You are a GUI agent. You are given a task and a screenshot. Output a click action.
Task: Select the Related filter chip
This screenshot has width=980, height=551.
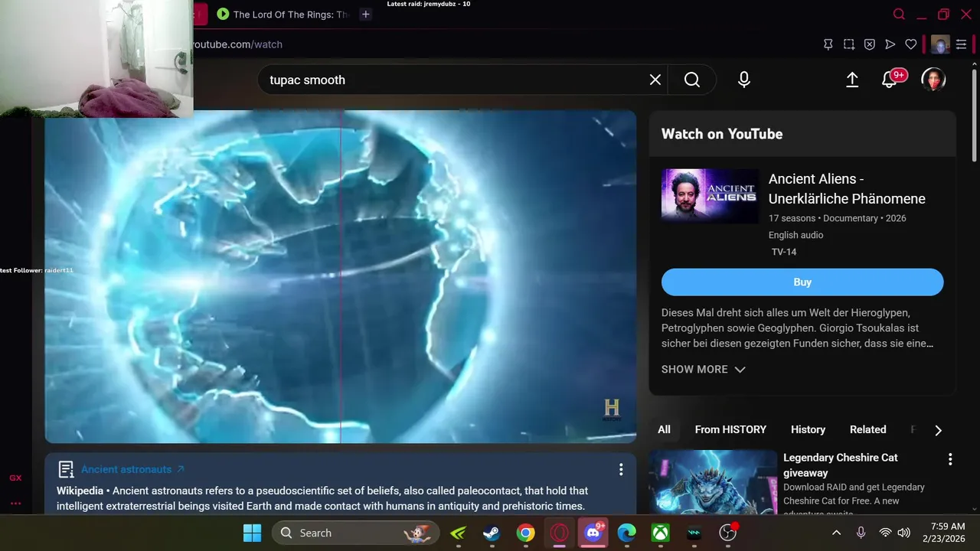[867, 429]
